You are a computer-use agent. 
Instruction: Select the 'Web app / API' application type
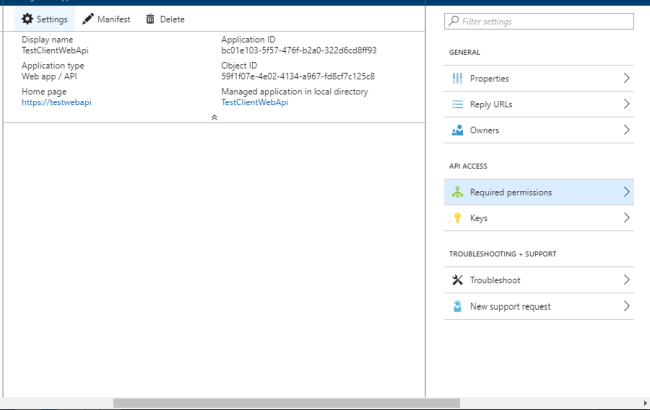point(49,76)
